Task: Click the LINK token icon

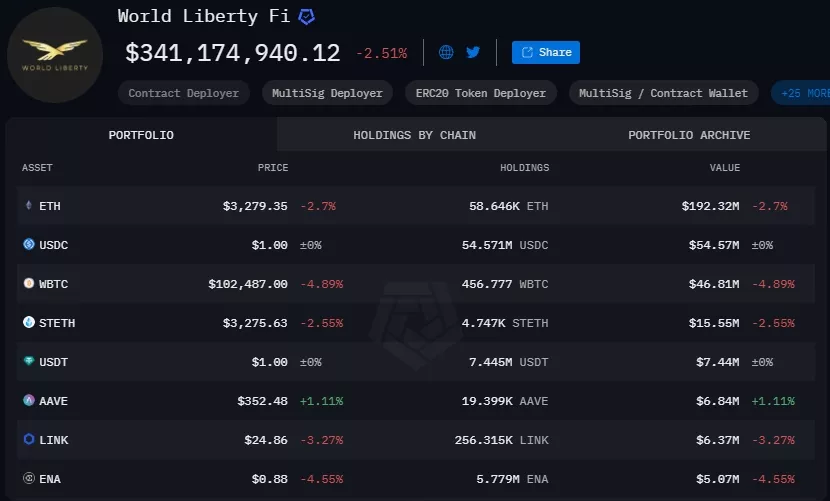Action: 29,439
